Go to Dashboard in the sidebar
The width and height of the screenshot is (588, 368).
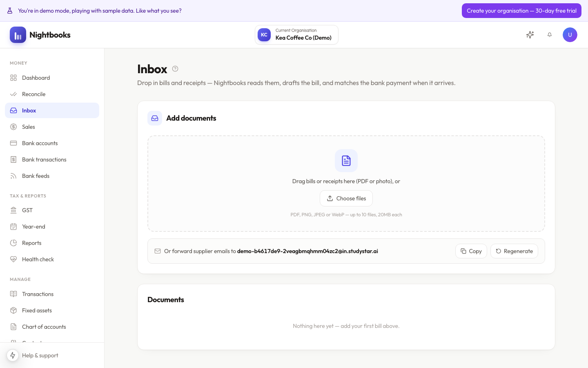point(52,78)
